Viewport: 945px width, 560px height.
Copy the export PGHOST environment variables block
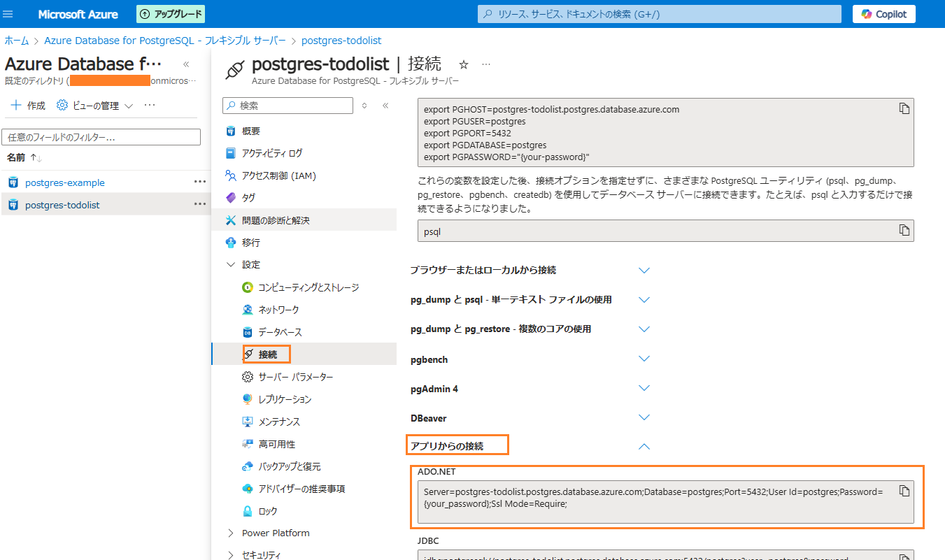pyautogui.click(x=904, y=108)
